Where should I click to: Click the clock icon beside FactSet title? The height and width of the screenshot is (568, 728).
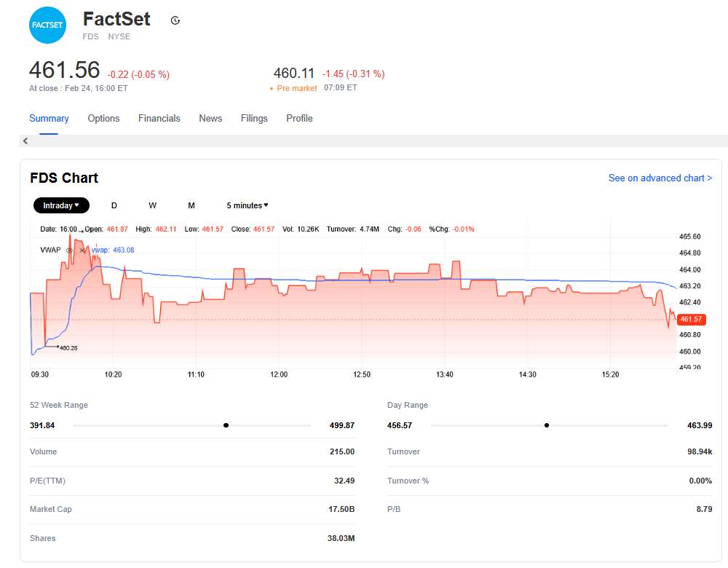(175, 20)
